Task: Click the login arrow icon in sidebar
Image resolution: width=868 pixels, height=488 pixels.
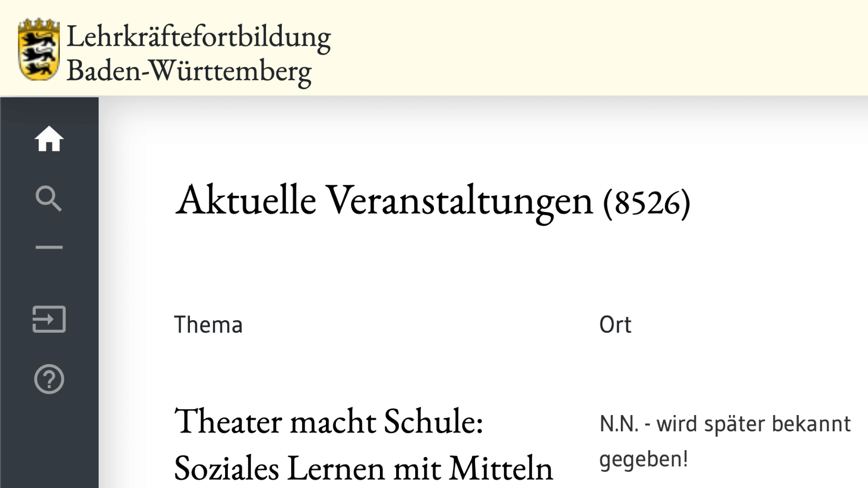Action: point(49,319)
